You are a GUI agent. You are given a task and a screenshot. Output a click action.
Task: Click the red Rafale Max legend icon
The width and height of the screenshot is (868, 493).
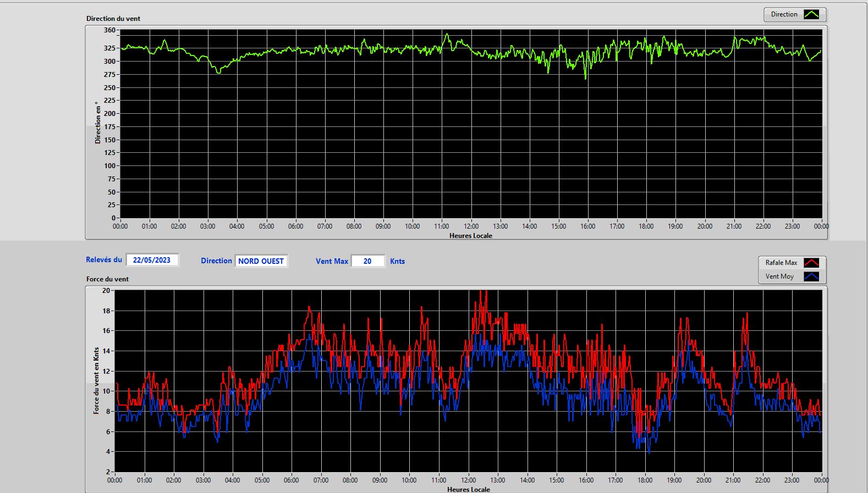point(811,263)
